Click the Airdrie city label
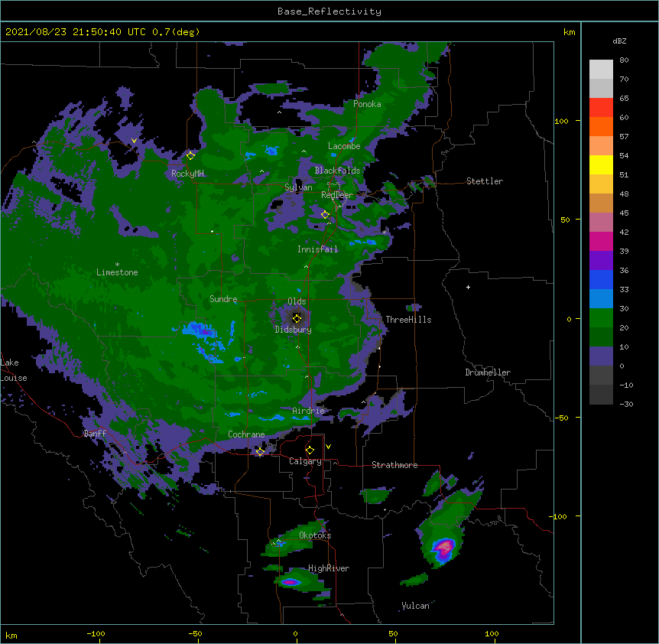Viewport: 659px width, 644px height. (x=309, y=411)
